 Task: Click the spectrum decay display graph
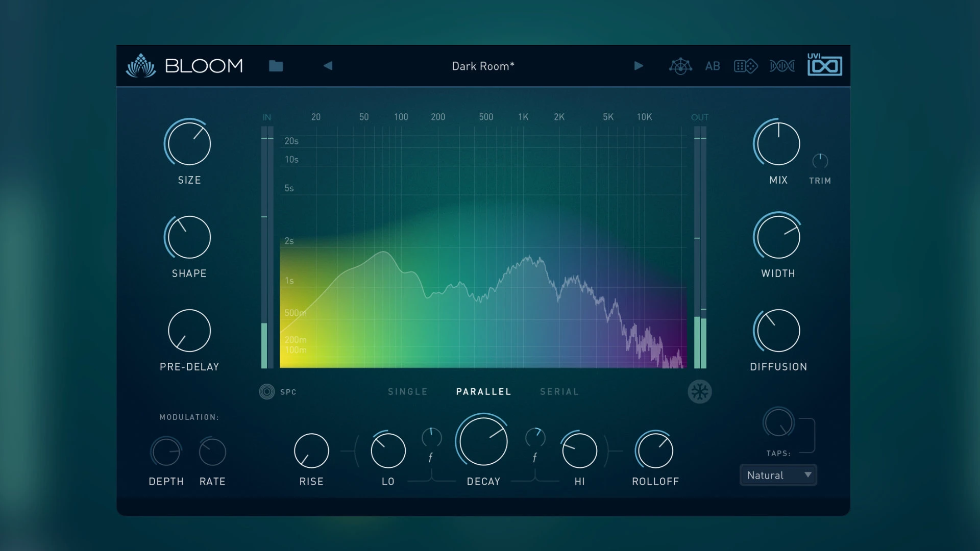point(483,247)
